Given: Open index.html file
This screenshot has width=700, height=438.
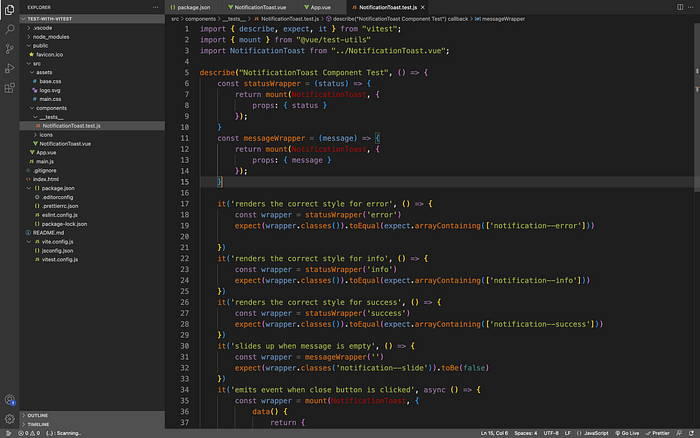Looking at the screenshot, I should coord(92,179).
